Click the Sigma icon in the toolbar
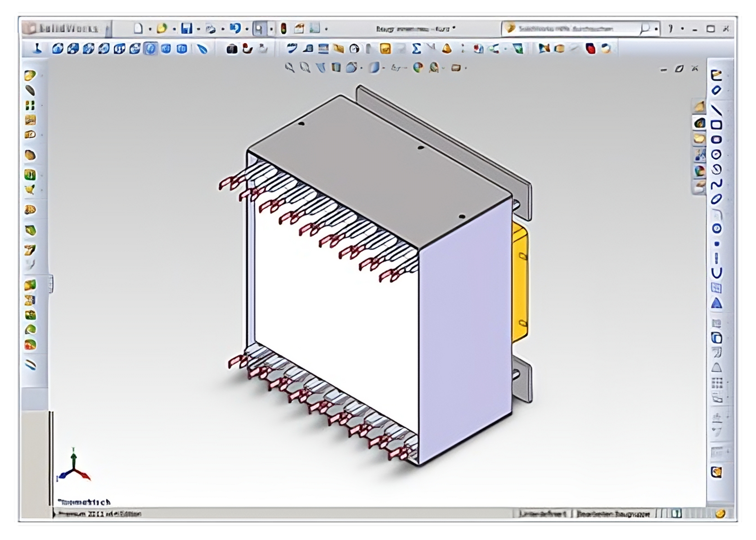756x540 pixels. point(416,49)
